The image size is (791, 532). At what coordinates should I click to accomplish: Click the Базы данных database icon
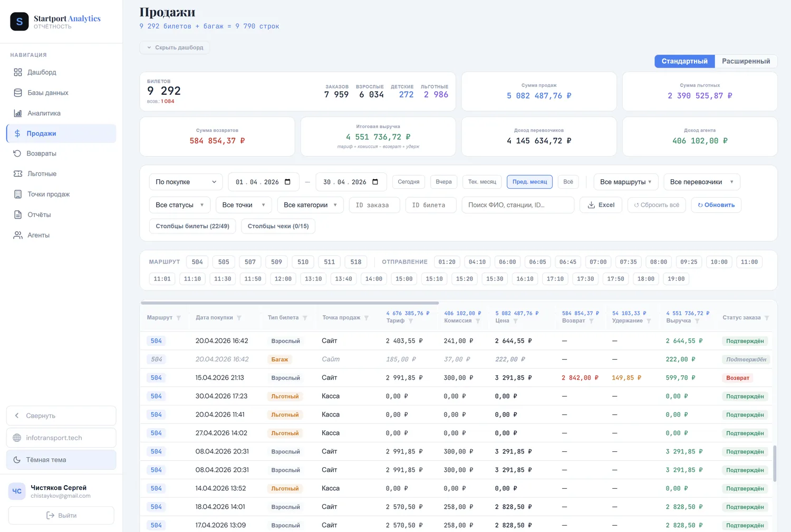(18, 93)
